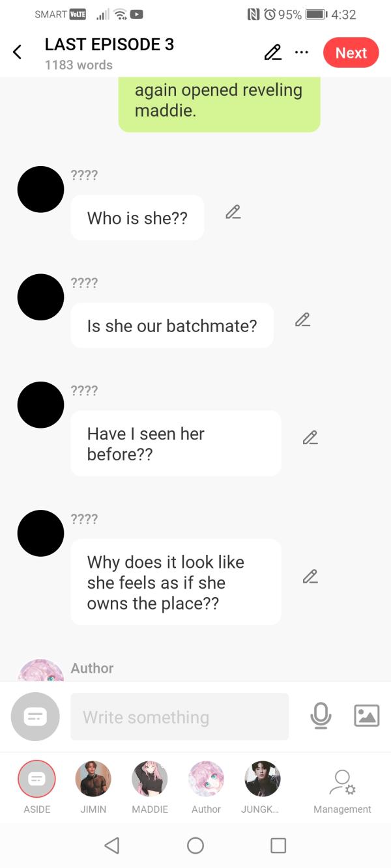This screenshot has height=868, width=391.
Task: Open the image picker icon
Action: point(366,716)
